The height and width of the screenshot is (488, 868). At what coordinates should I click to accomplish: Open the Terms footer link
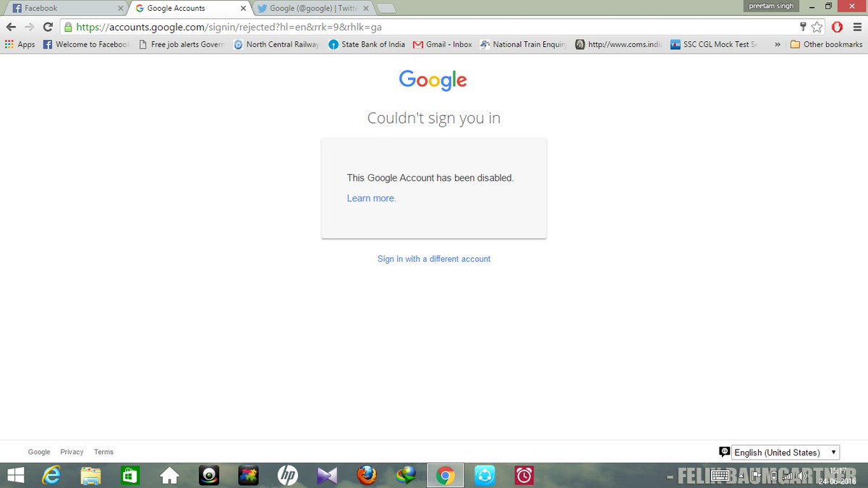[103, 452]
